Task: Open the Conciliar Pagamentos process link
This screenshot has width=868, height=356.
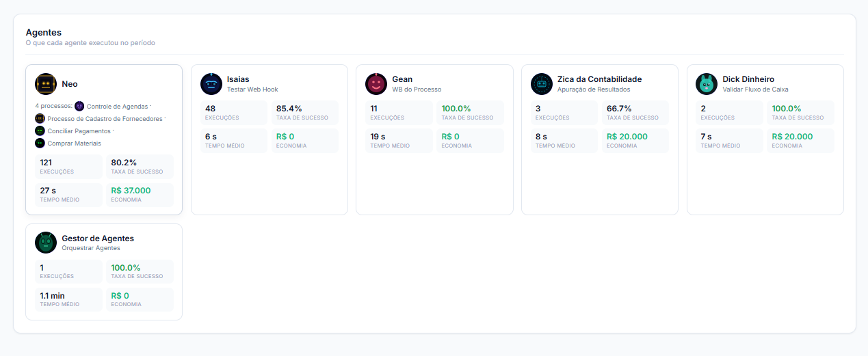Action: pos(79,131)
